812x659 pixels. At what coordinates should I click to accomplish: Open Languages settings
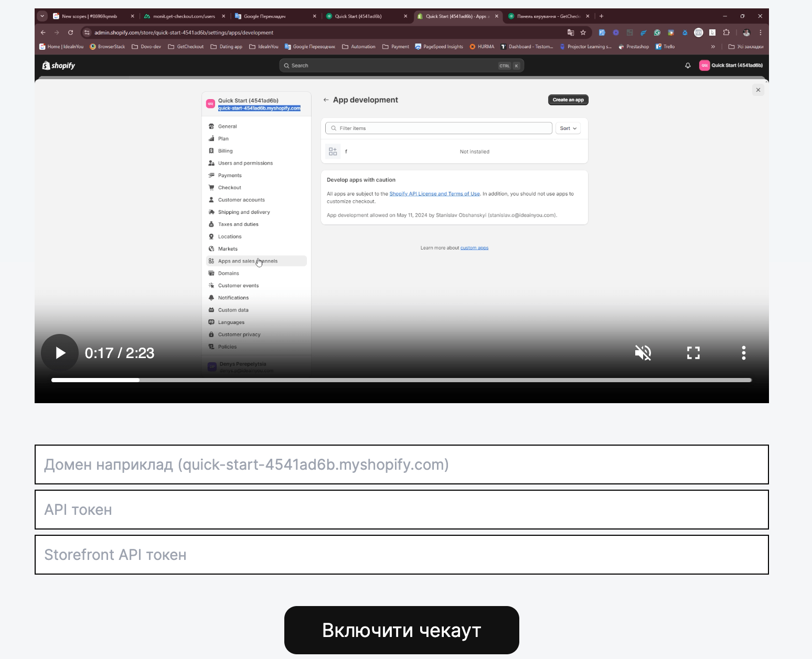(x=257, y=322)
